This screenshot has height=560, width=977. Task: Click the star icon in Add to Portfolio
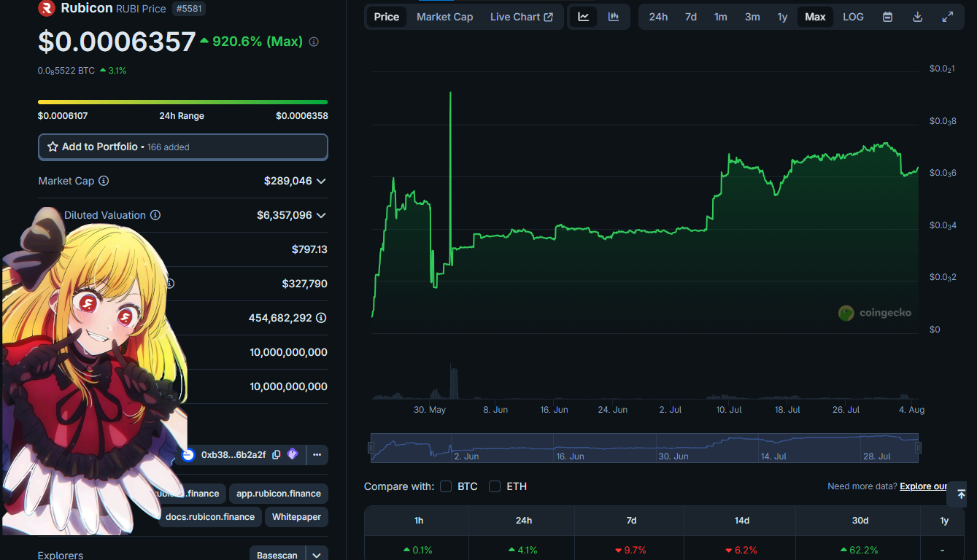(53, 147)
